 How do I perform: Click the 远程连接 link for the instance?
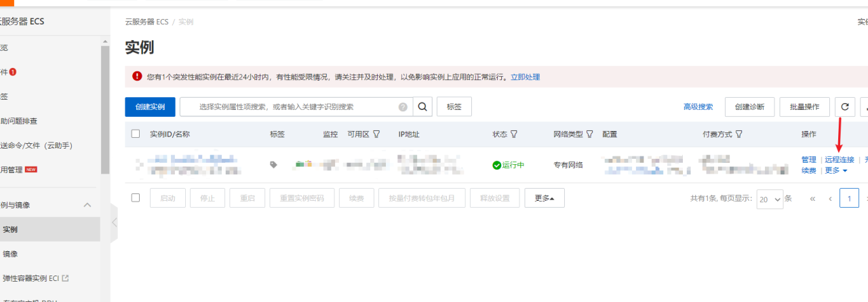pyautogui.click(x=840, y=160)
